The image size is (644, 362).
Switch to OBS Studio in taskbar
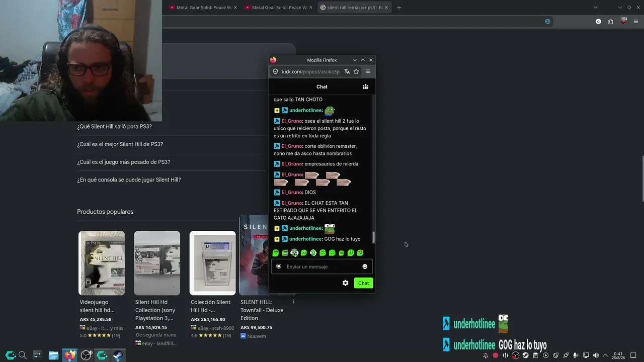(86, 355)
